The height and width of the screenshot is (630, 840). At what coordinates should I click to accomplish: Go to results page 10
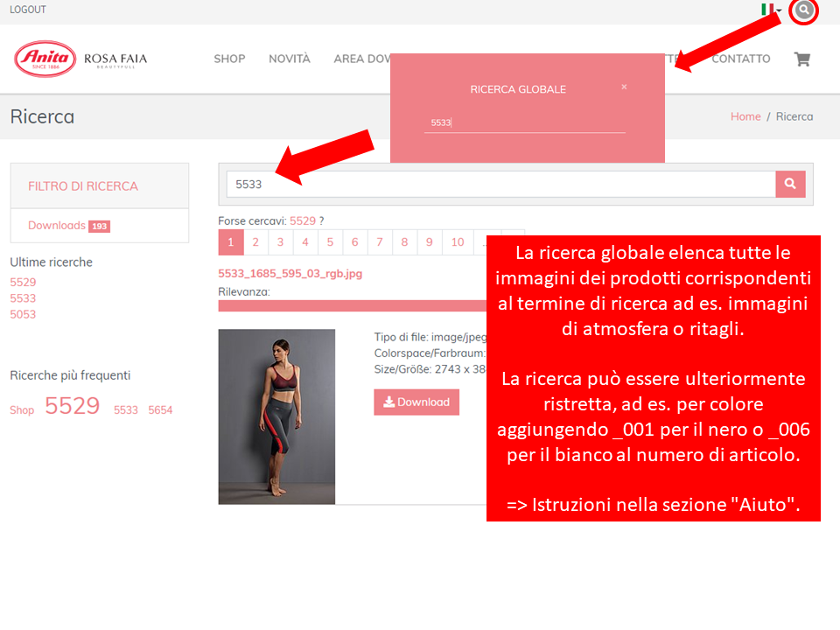pyautogui.click(x=457, y=242)
